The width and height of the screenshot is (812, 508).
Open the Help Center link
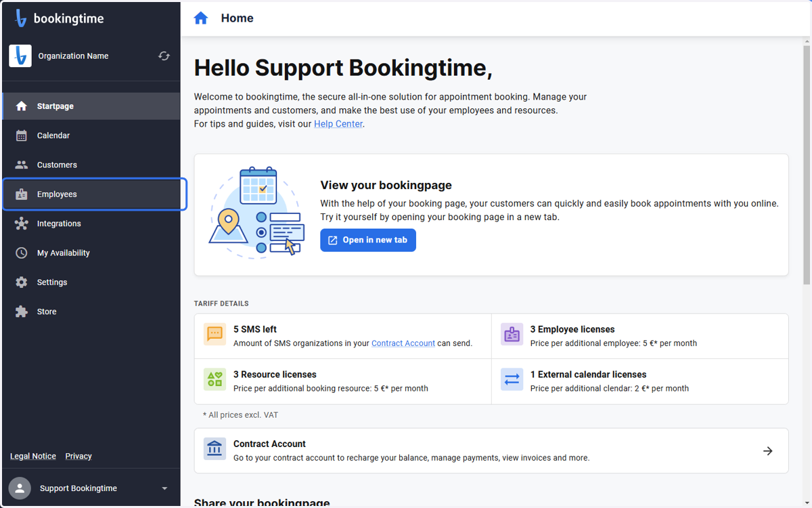(338, 124)
